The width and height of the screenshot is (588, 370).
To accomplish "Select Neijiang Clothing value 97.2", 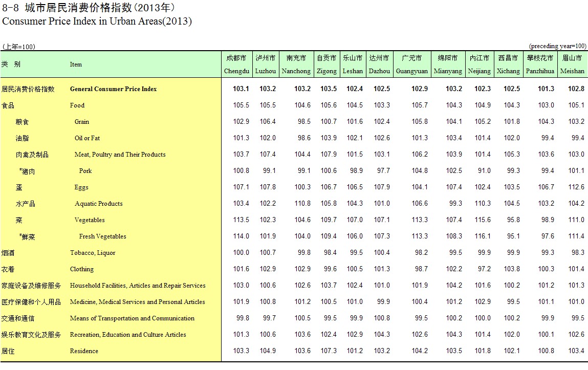I will coord(484,269).
